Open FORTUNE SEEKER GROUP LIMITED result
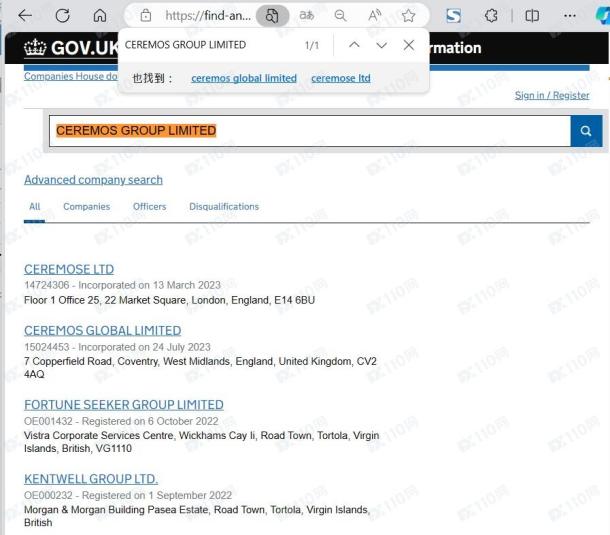 [124, 405]
